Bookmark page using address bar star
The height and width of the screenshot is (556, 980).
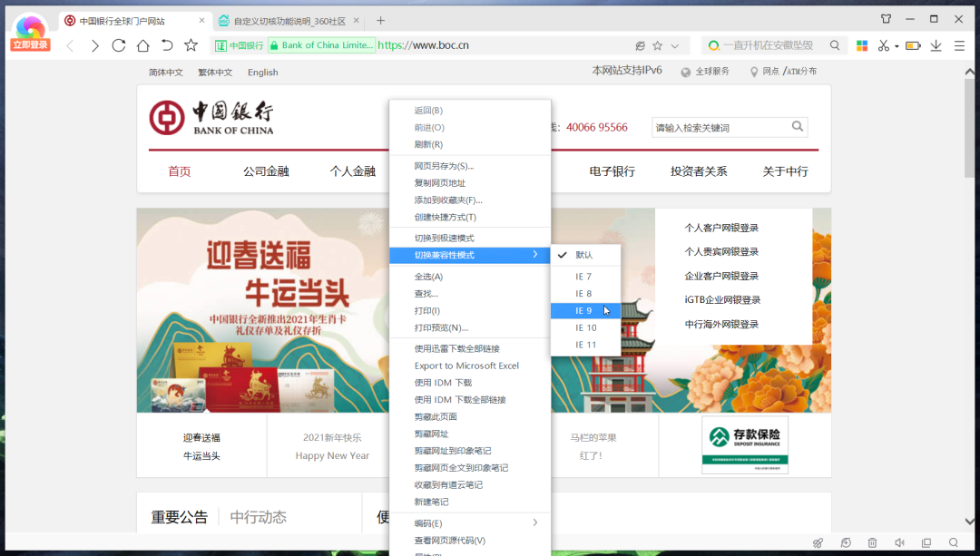click(x=658, y=45)
